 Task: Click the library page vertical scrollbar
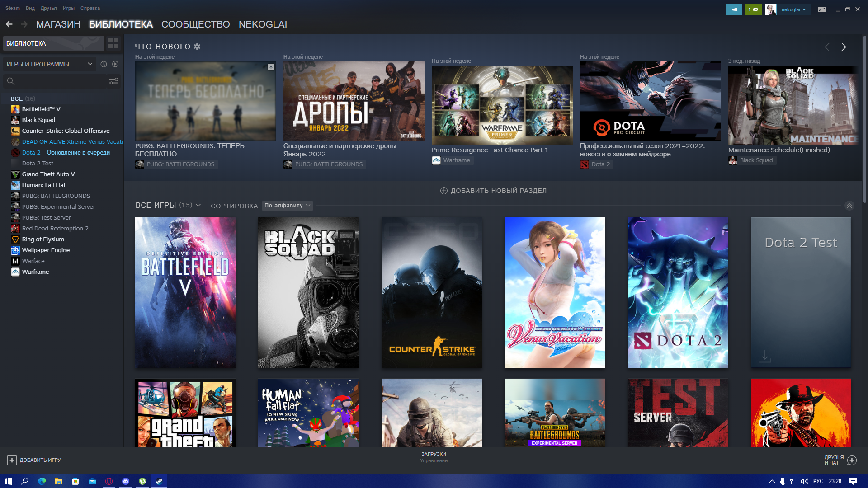(865, 120)
